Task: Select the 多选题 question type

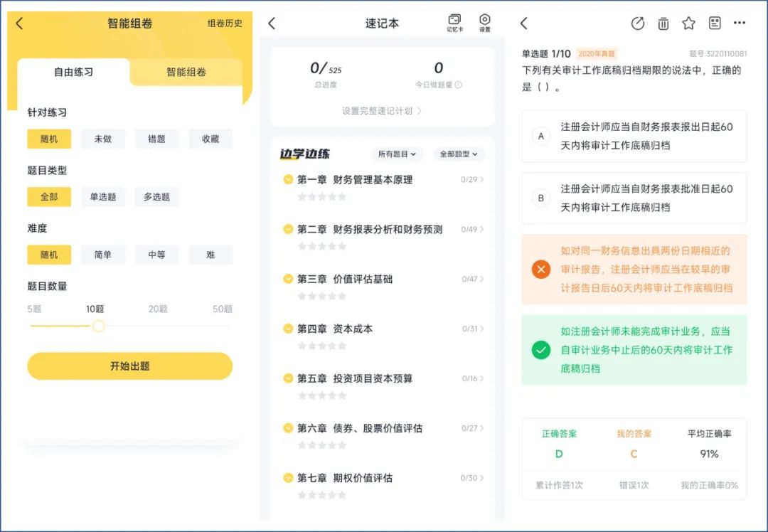Action: click(157, 197)
